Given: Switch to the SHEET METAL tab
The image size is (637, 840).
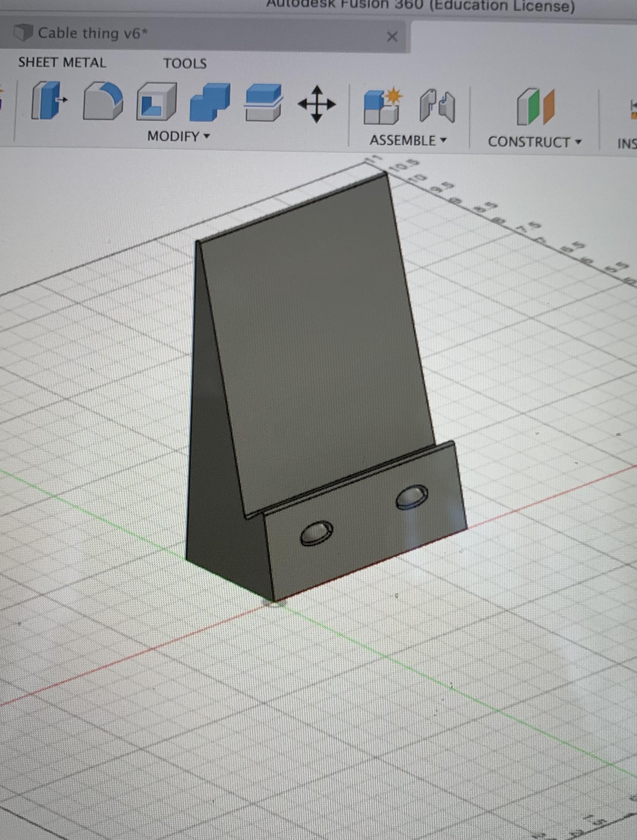Looking at the screenshot, I should pyautogui.click(x=62, y=63).
